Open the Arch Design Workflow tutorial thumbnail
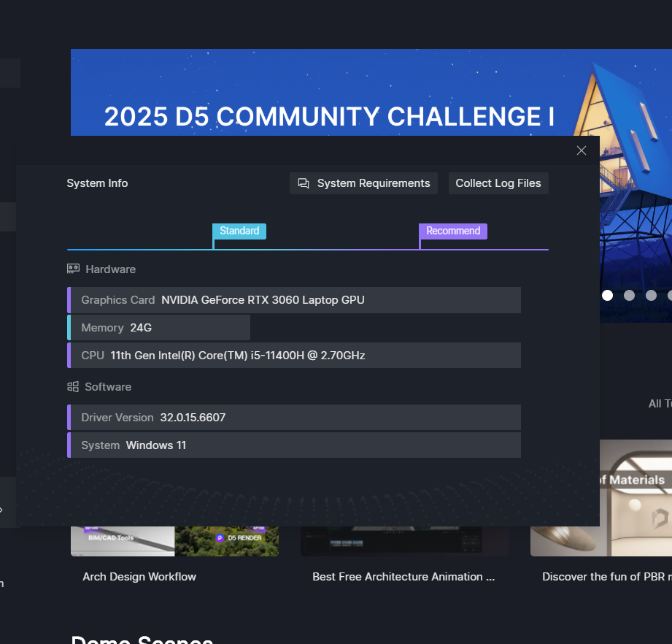This screenshot has height=644, width=672. (174, 541)
